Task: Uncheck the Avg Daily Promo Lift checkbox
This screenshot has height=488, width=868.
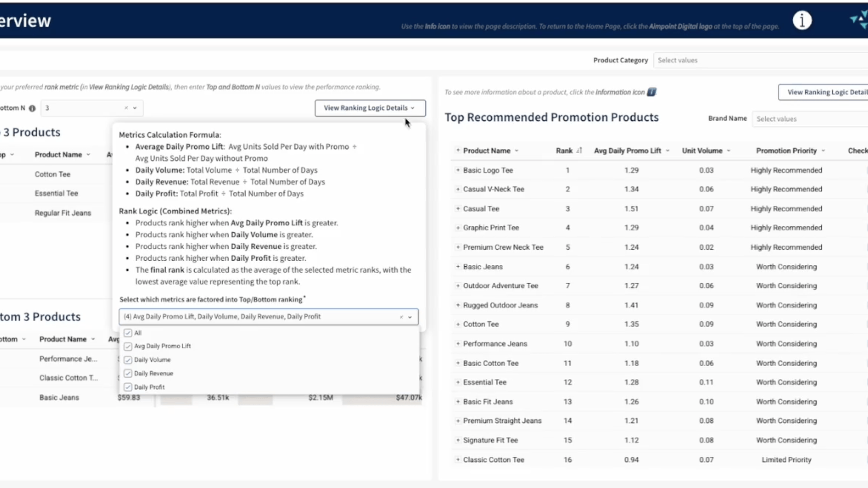Action: 128,347
